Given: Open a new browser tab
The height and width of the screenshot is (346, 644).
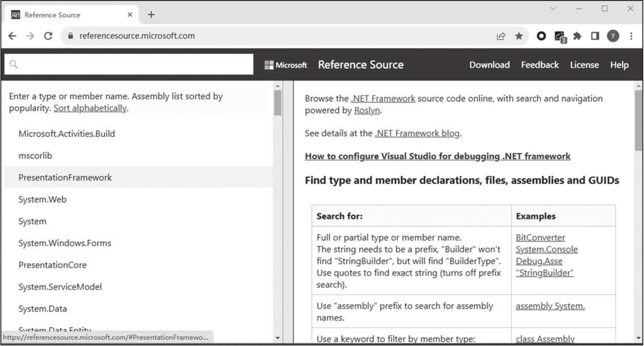Looking at the screenshot, I should coord(151,14).
